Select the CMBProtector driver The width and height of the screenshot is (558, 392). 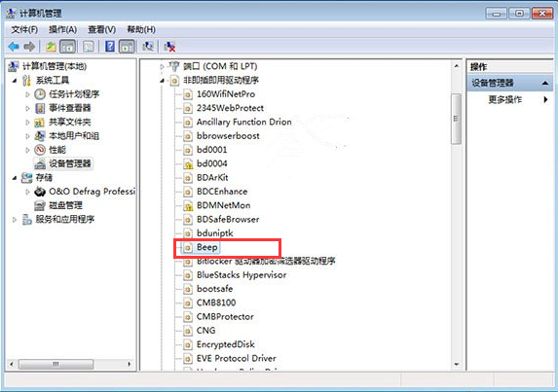[225, 316]
